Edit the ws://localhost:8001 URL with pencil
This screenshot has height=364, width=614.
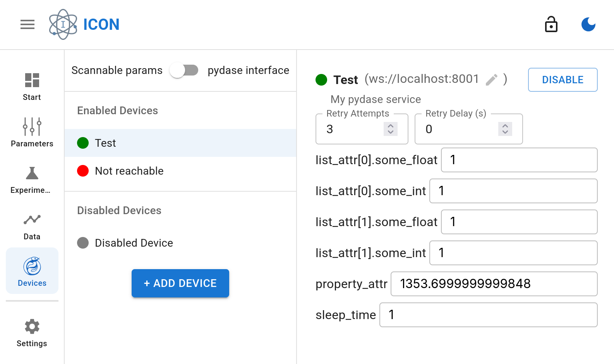(x=492, y=80)
